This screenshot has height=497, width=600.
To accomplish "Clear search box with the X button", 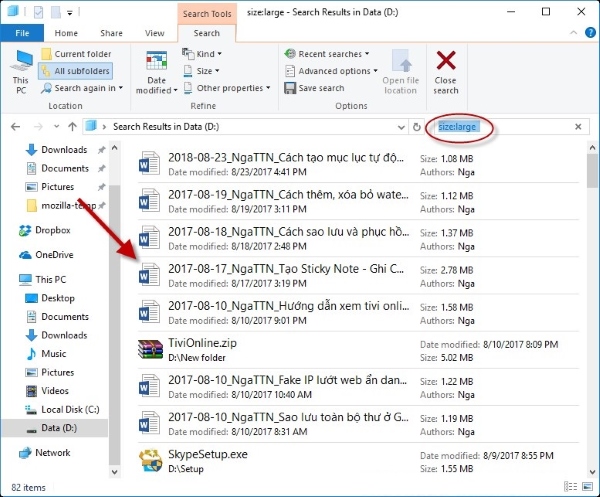I will [x=578, y=127].
